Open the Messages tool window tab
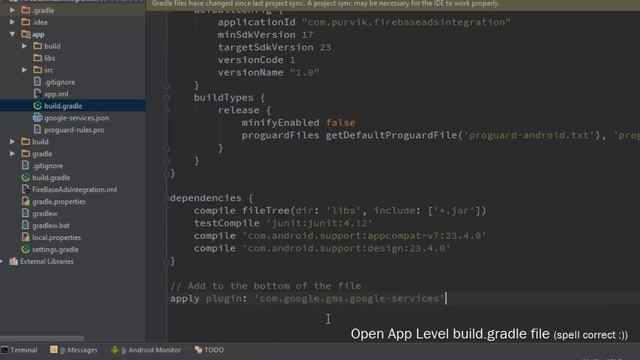Viewport: 640px width, 360px height. click(x=74, y=350)
